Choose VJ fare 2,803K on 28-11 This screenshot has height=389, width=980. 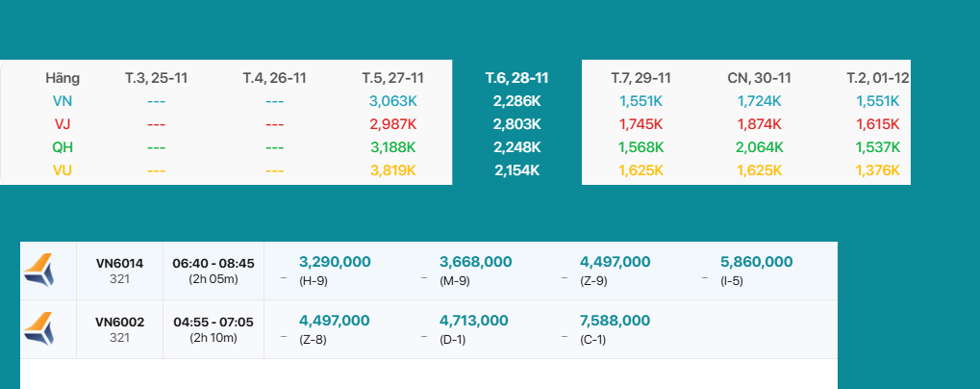pos(516,124)
